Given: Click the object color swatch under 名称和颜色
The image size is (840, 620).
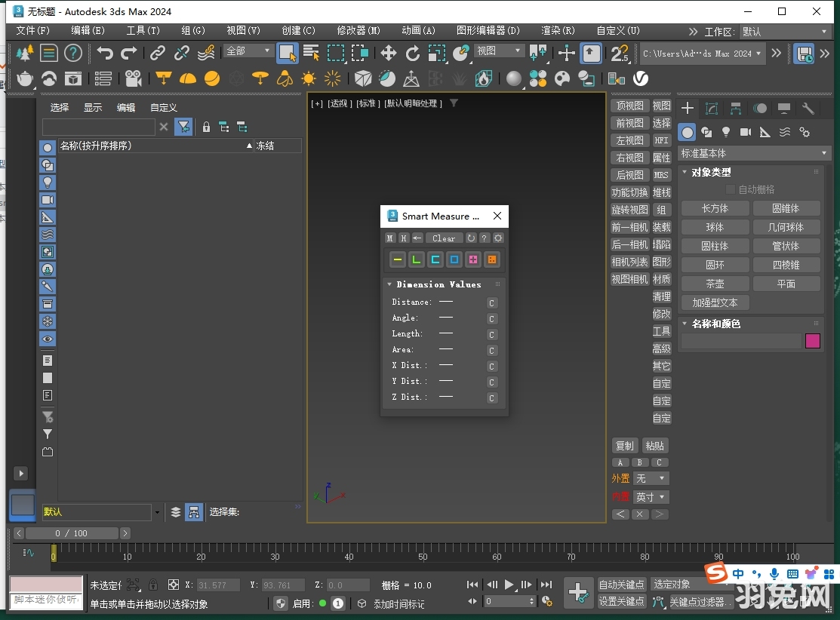Looking at the screenshot, I should [813, 341].
